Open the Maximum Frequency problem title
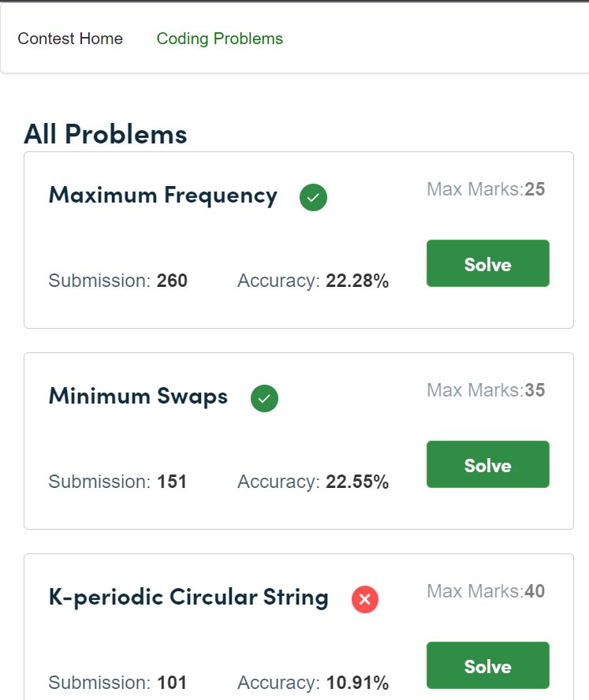The image size is (589, 700). point(163,195)
